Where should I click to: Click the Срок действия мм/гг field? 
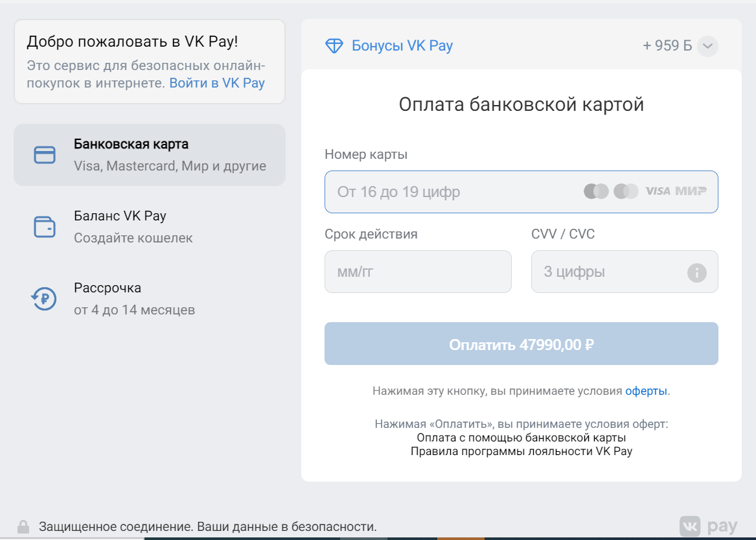pyautogui.click(x=418, y=272)
